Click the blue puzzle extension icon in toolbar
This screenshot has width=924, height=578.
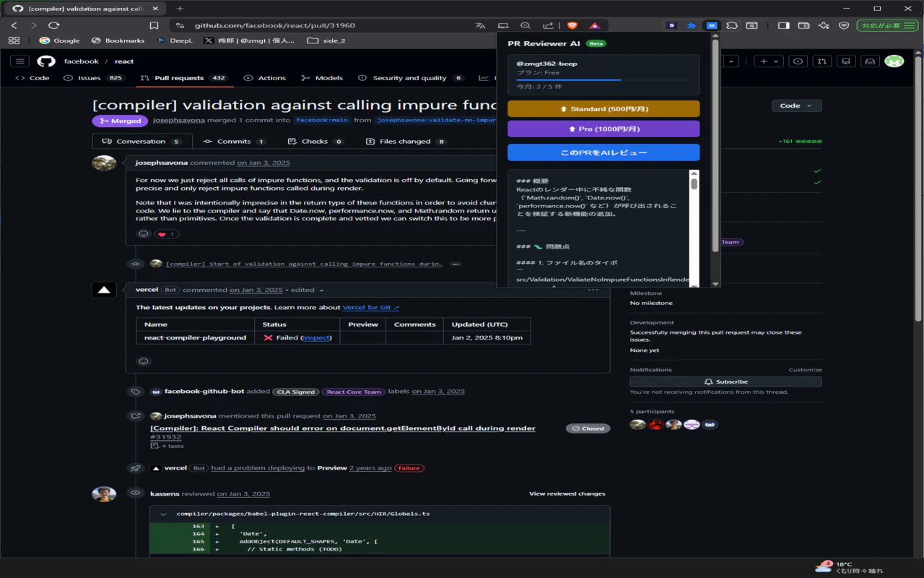click(x=692, y=25)
